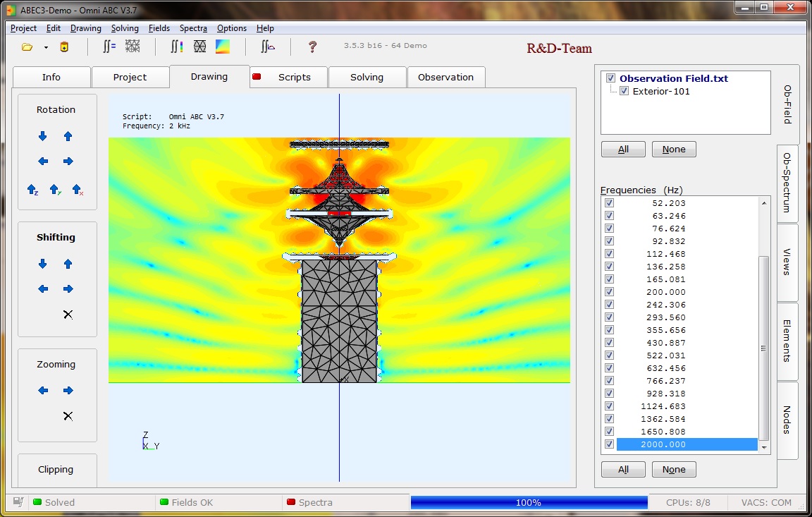Open the Views side tab
This screenshot has width=812, height=517.
click(787, 262)
